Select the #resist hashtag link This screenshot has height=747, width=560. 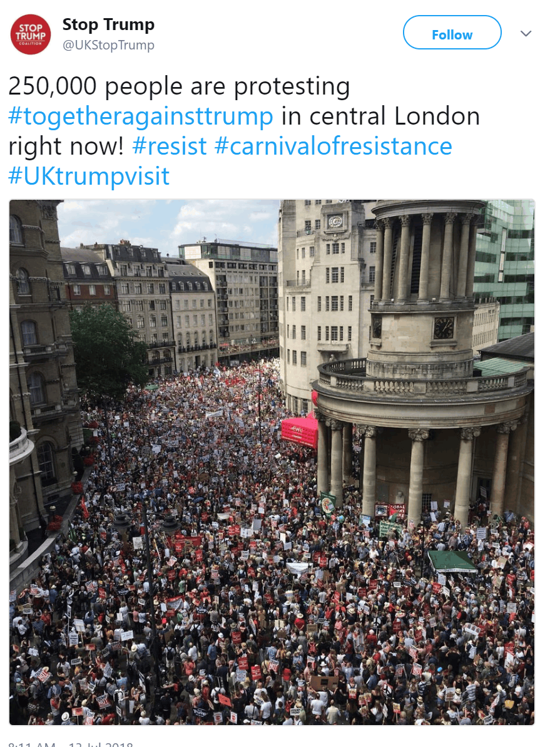pos(170,146)
